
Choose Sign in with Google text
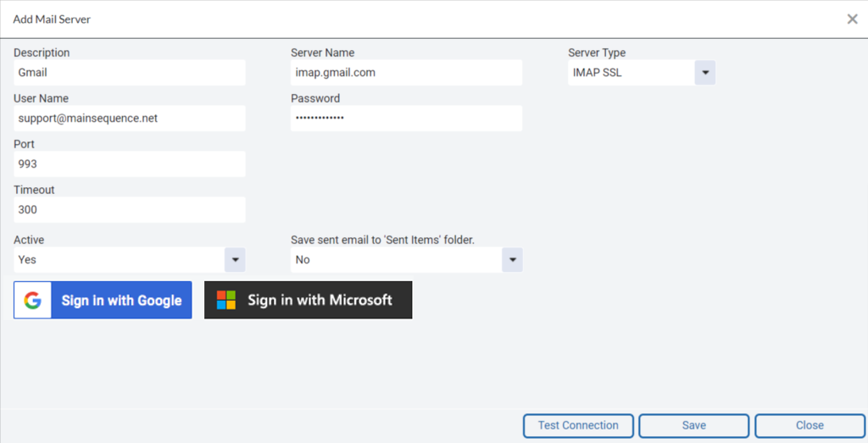click(x=121, y=301)
